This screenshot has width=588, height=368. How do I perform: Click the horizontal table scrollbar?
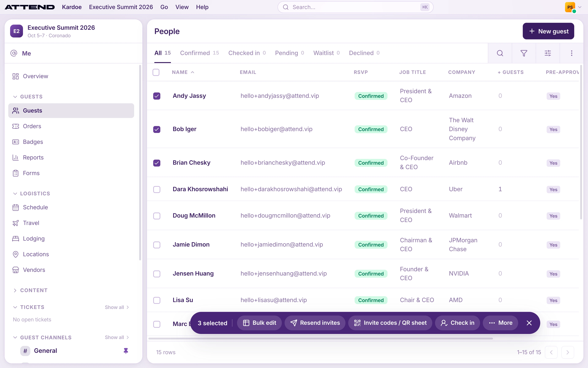(x=320, y=339)
